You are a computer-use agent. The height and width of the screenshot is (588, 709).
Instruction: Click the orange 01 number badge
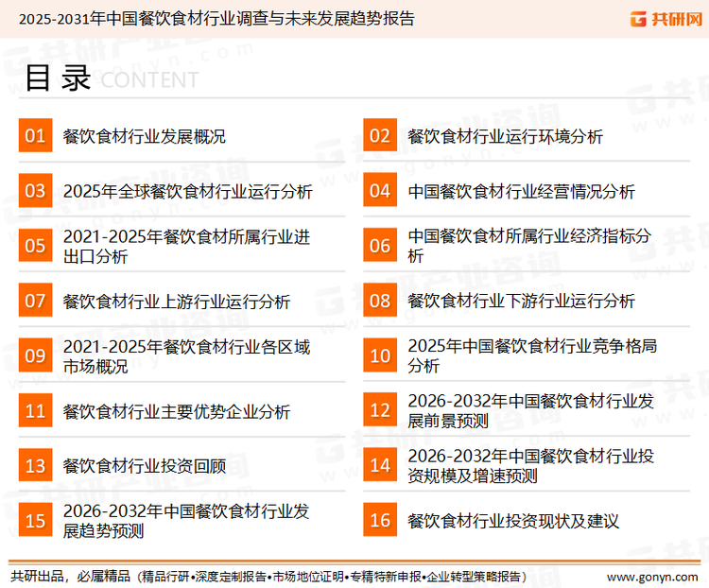pos(35,136)
